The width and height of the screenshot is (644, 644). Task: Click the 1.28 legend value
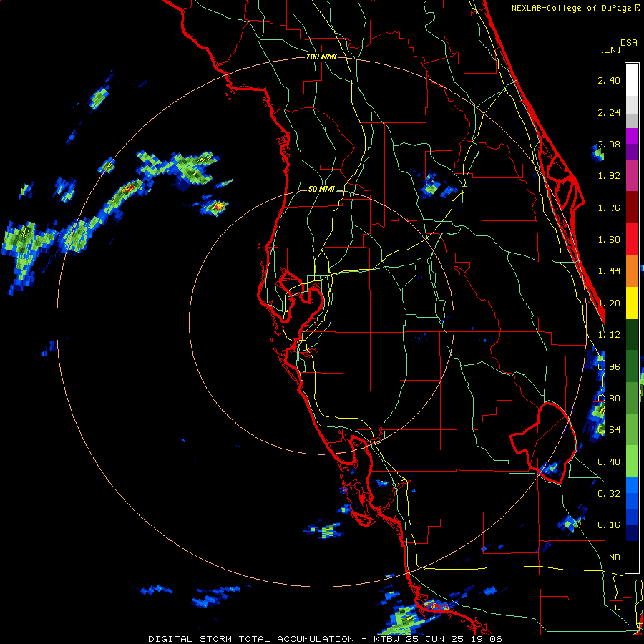point(609,303)
